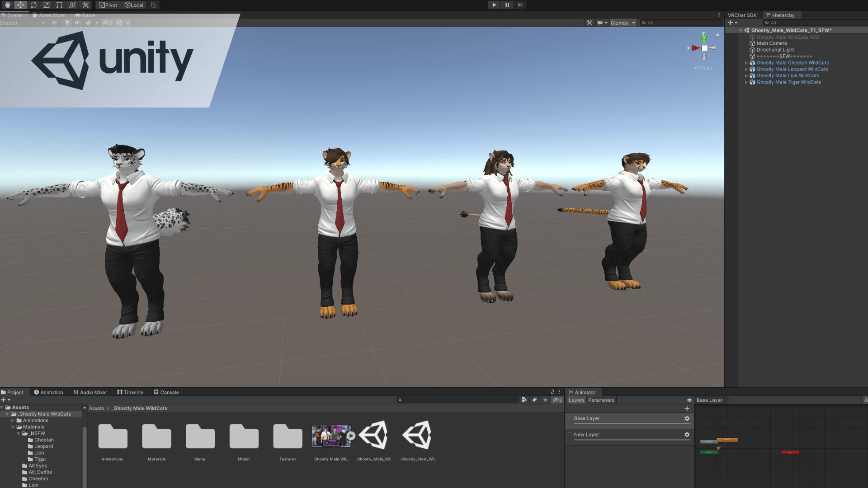This screenshot has width=868, height=488.
Task: Open the Gizmos dropdown
Action: [x=623, y=23]
